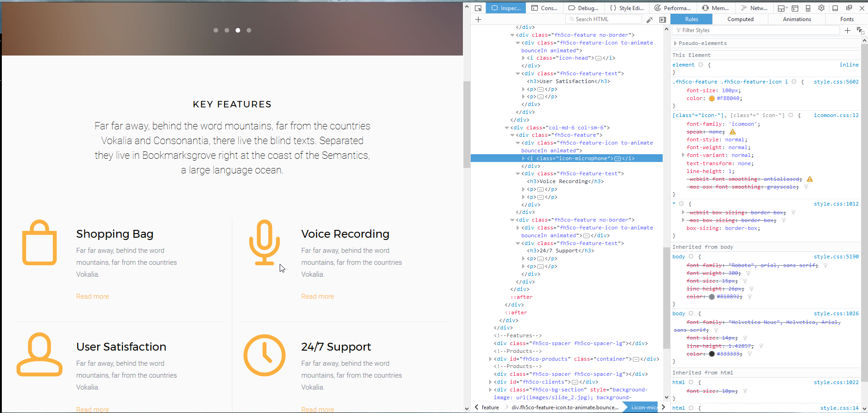
Task: Focus the Filter Styles field
Action: point(756,30)
